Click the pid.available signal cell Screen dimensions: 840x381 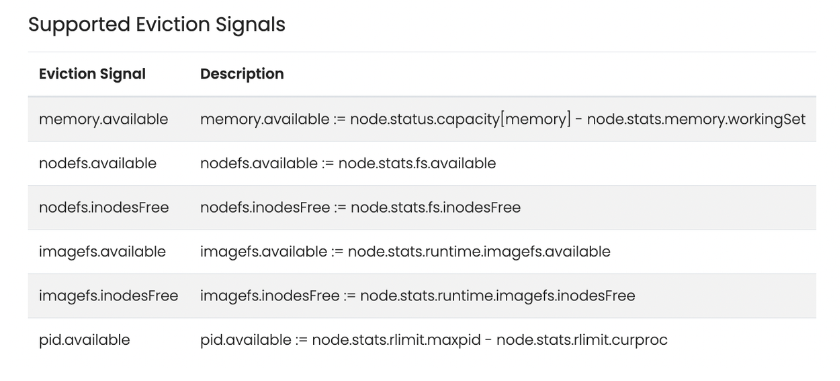pyautogui.click(x=84, y=340)
